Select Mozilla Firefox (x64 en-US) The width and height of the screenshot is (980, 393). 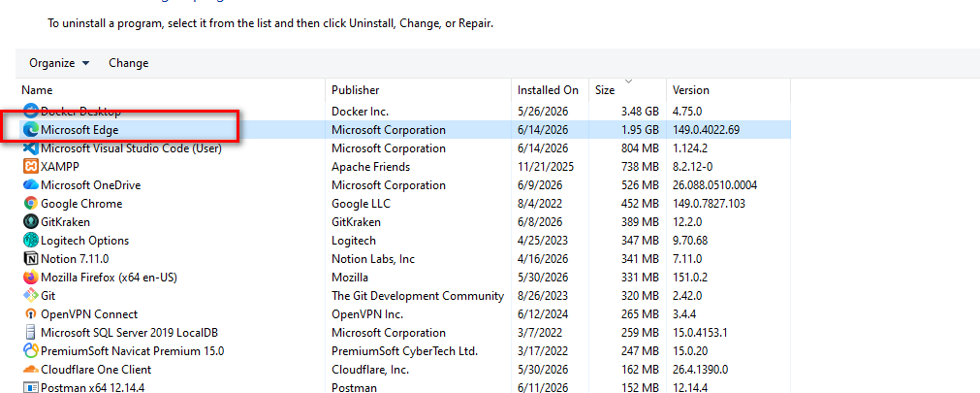(109, 278)
